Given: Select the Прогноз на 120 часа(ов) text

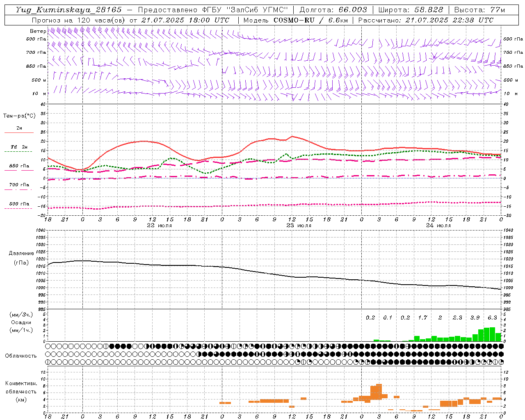Looking at the screenshot, I should click(x=79, y=20).
